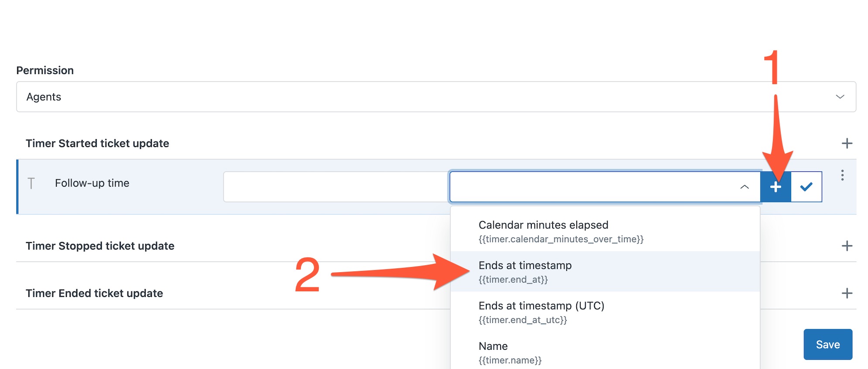Click the Timer Stopped ticket update heading

(100, 246)
